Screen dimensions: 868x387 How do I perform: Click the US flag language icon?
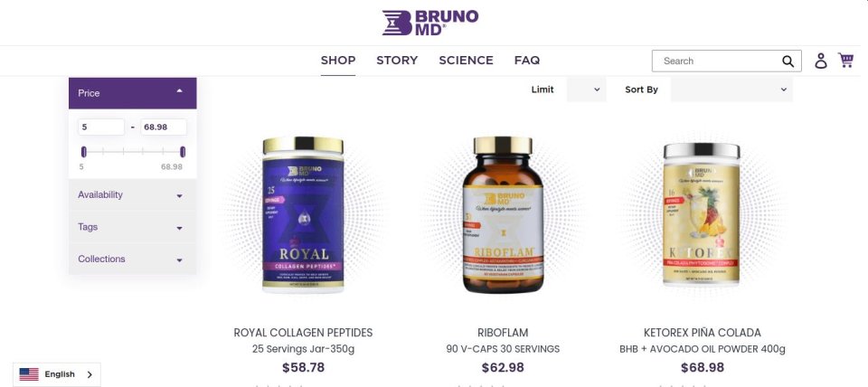click(x=29, y=374)
